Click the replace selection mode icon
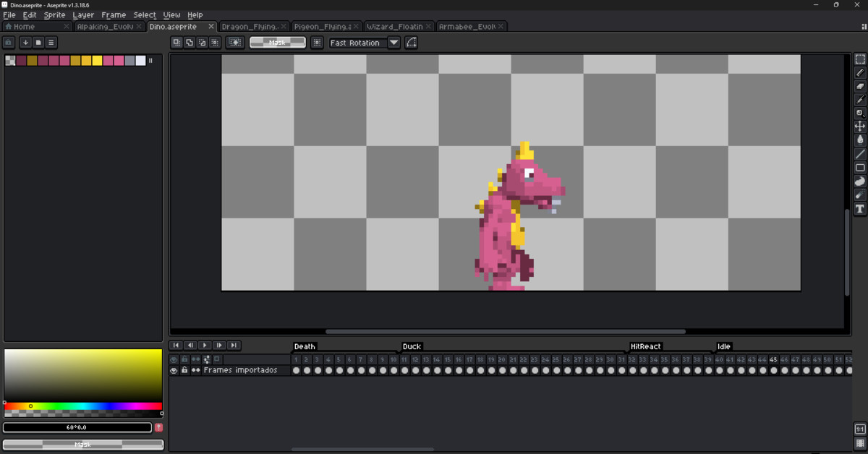Viewport: 868px width, 454px height. point(176,43)
